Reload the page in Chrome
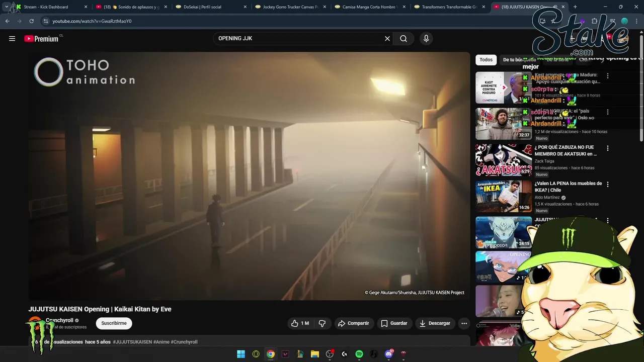Image resolution: width=644 pixels, height=362 pixels. [x=31, y=21]
